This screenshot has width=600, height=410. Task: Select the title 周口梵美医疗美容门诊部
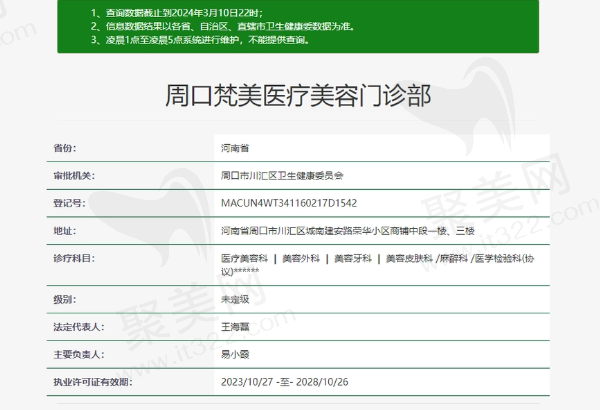(x=298, y=95)
